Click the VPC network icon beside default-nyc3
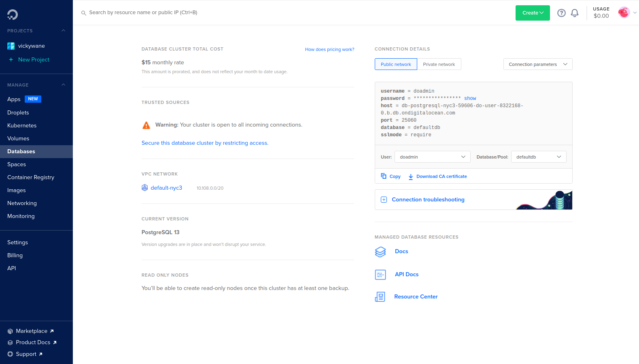The height and width of the screenshot is (364, 639). point(144,188)
